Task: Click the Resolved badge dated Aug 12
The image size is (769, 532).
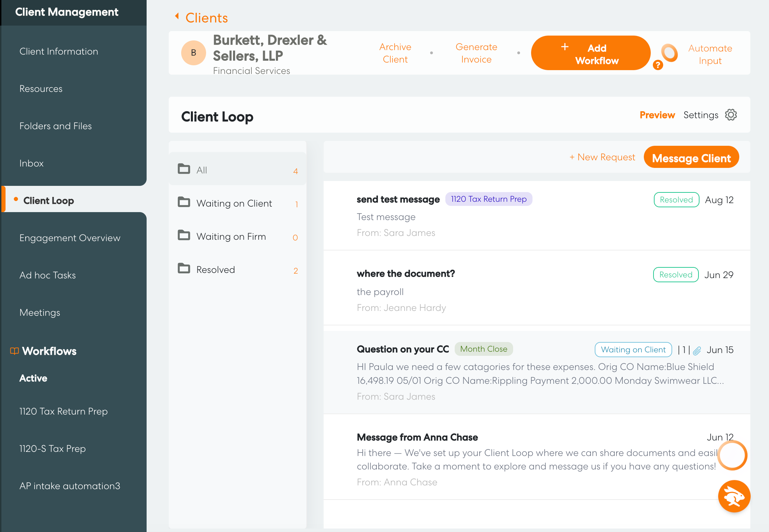Action: [676, 200]
